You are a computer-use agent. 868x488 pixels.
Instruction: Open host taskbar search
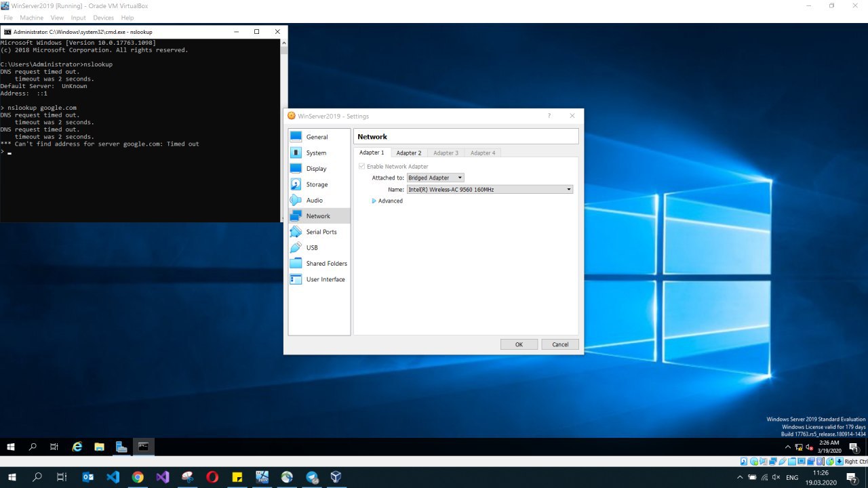click(x=37, y=477)
